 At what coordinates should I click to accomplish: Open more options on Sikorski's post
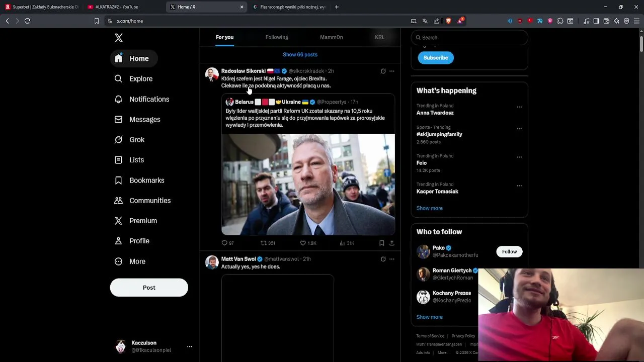click(392, 71)
